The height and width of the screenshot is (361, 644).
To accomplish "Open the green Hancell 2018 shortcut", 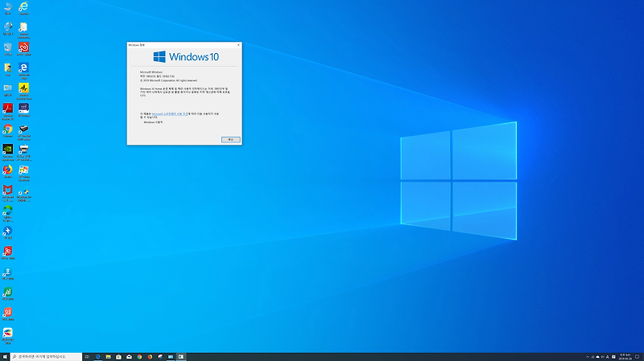I will click(x=8, y=293).
